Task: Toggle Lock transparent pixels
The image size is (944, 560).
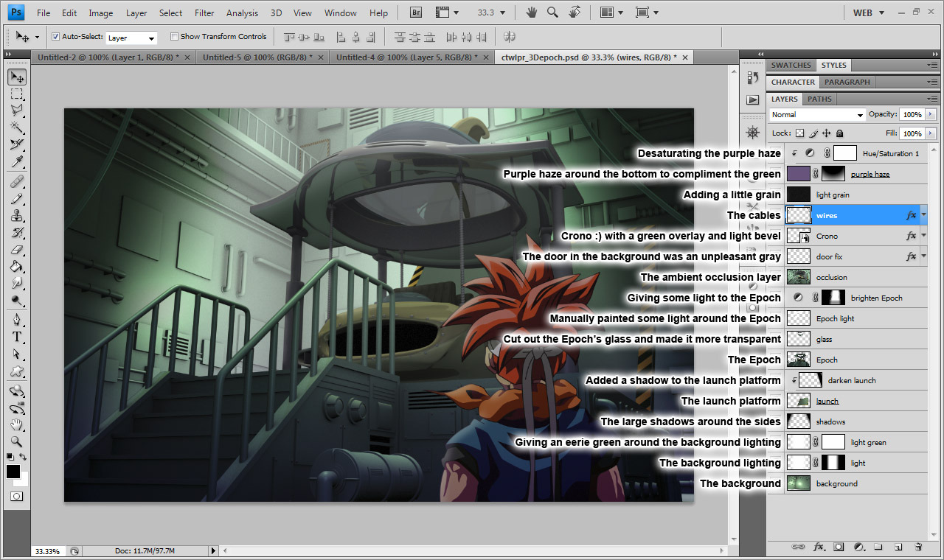Action: pos(799,133)
